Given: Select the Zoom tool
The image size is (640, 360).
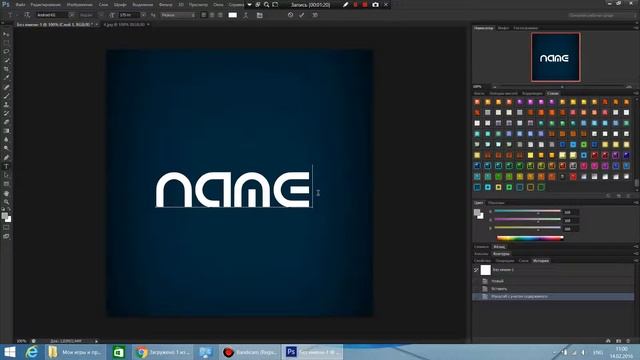Looking at the screenshot, I should click(x=6, y=202).
